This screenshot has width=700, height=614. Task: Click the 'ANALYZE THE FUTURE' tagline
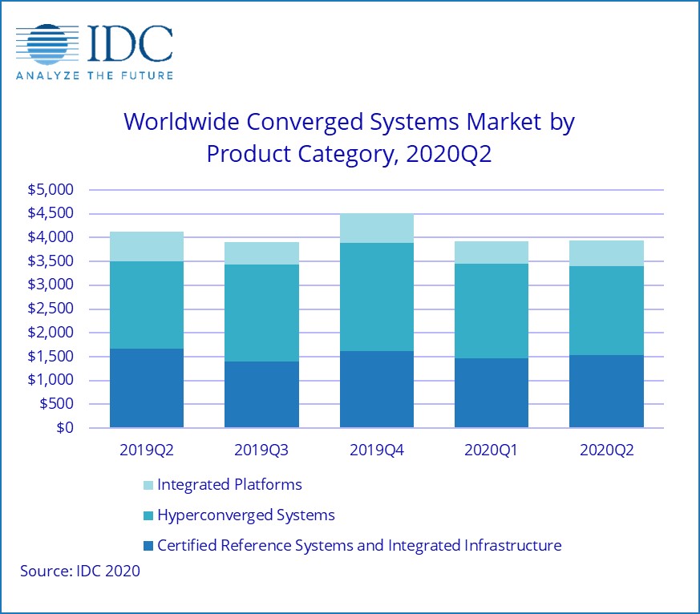coord(94,75)
